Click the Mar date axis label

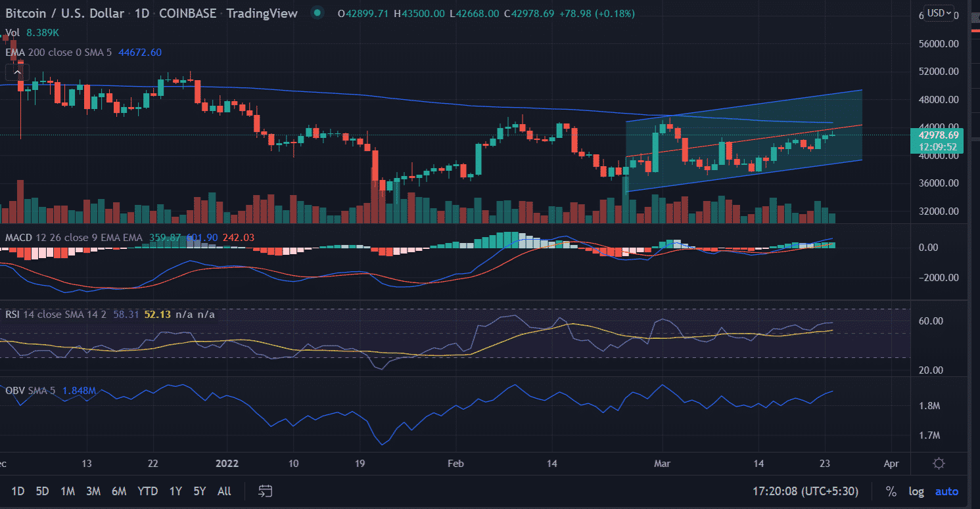(664, 464)
